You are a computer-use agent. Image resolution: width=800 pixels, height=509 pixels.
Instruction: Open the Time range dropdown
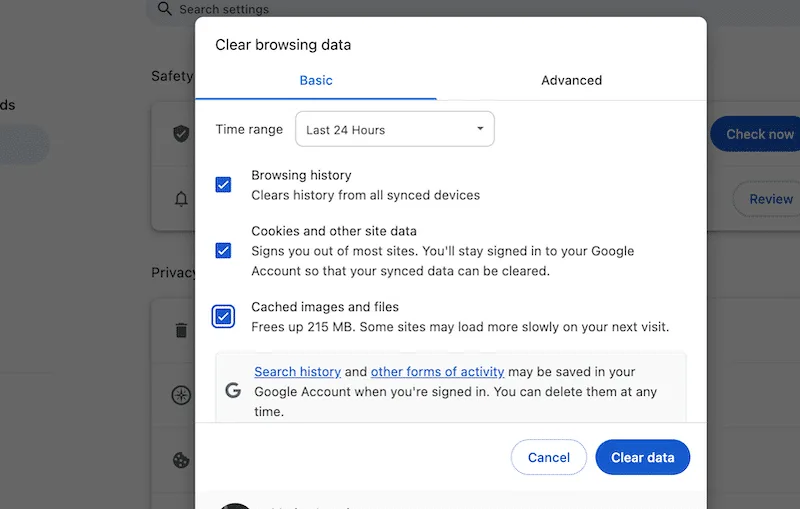tap(394, 129)
